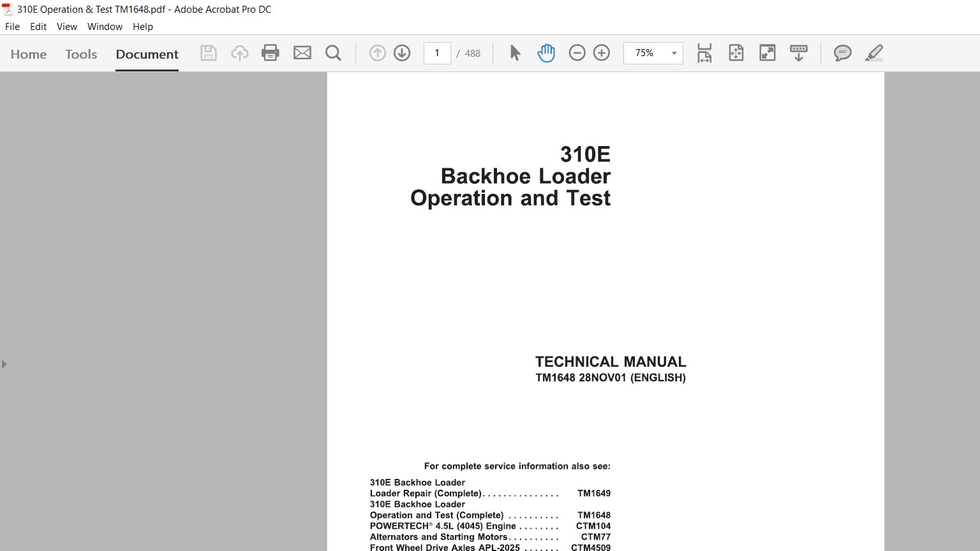
Task: Click 'TM1649' manual number
Action: click(x=594, y=494)
